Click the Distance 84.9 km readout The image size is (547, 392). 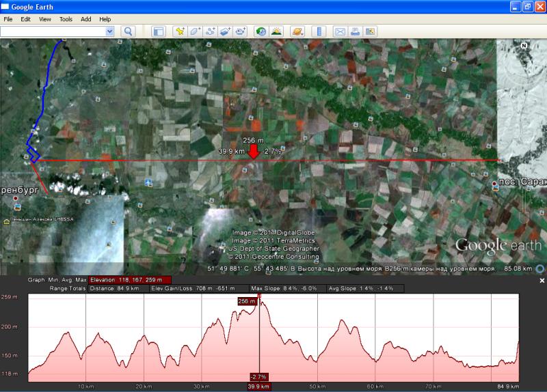point(118,288)
